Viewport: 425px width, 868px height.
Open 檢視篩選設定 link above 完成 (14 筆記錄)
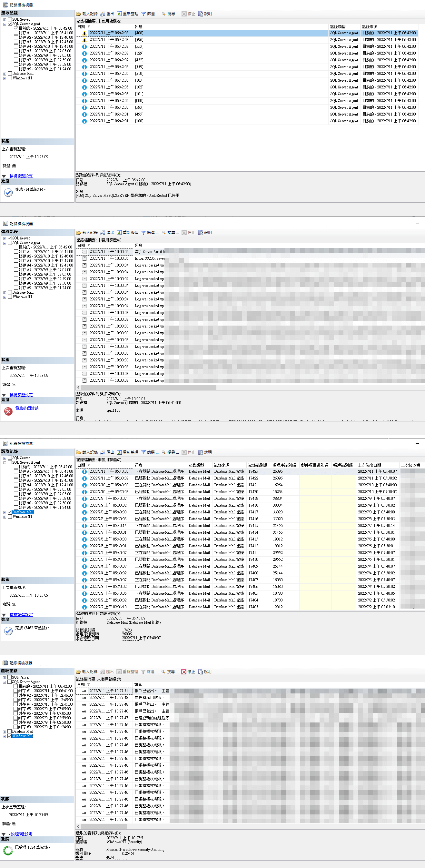(21, 176)
